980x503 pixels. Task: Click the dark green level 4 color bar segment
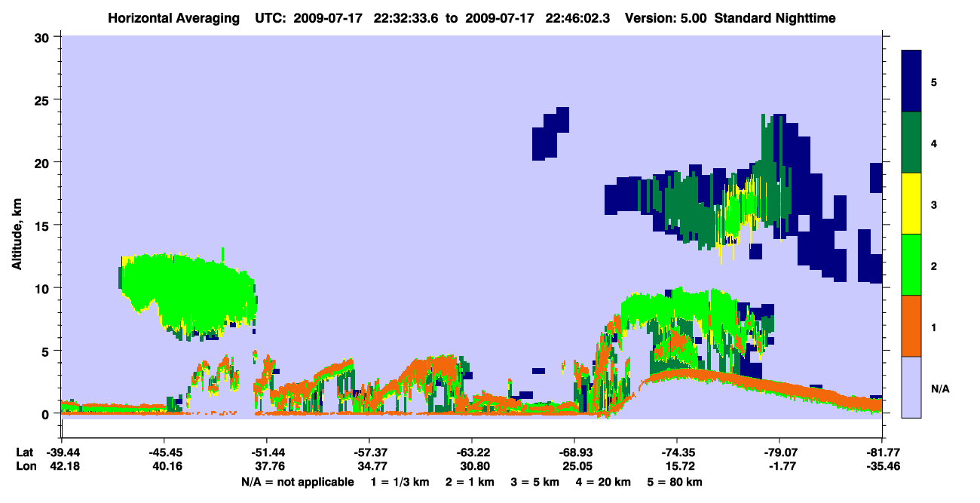click(x=911, y=143)
